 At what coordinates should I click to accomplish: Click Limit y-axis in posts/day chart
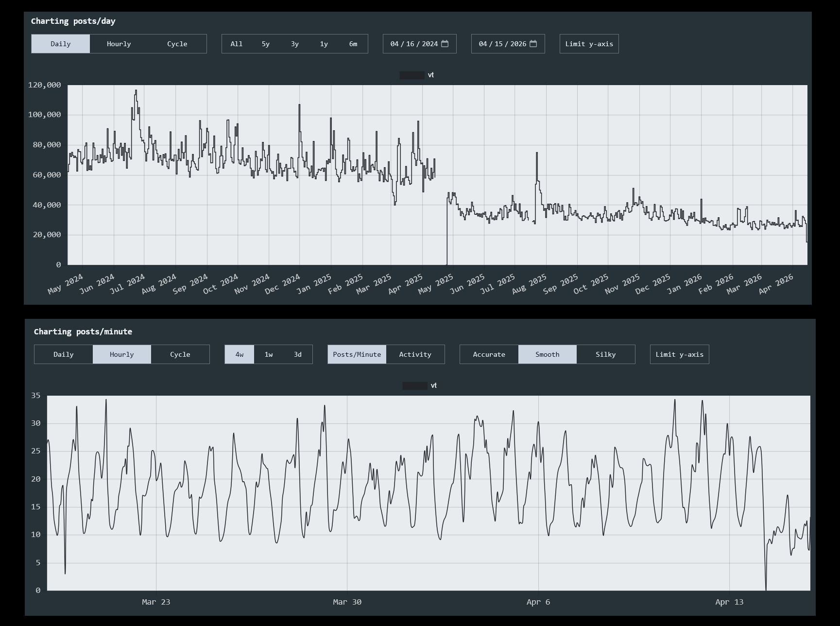click(589, 44)
